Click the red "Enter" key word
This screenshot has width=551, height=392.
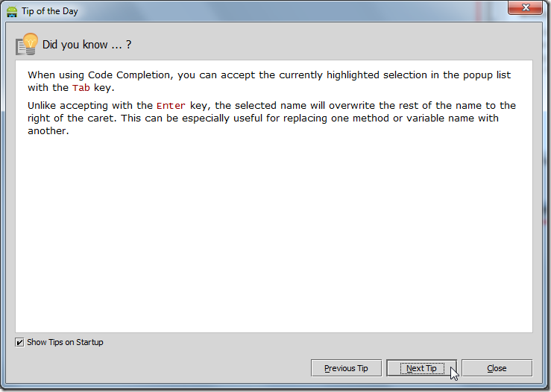pos(171,106)
